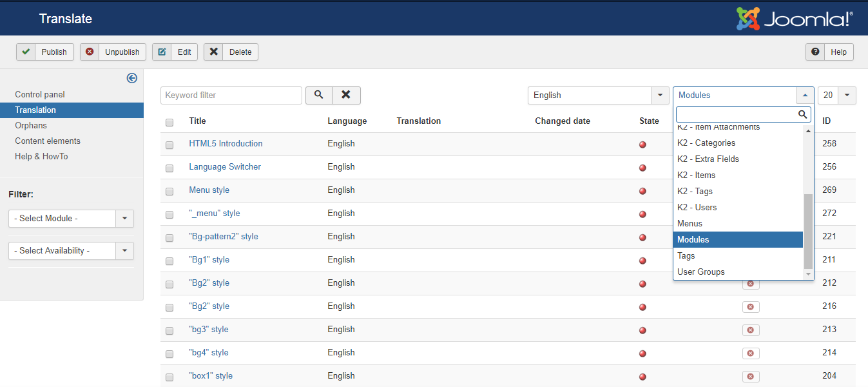Click red state dot for "bg4" style

[x=642, y=353]
